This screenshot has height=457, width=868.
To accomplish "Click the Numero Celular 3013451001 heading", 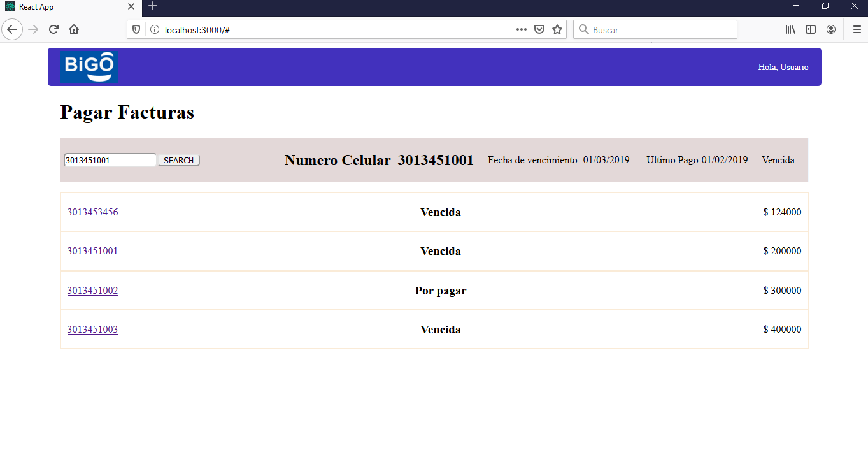I will 379,160.
